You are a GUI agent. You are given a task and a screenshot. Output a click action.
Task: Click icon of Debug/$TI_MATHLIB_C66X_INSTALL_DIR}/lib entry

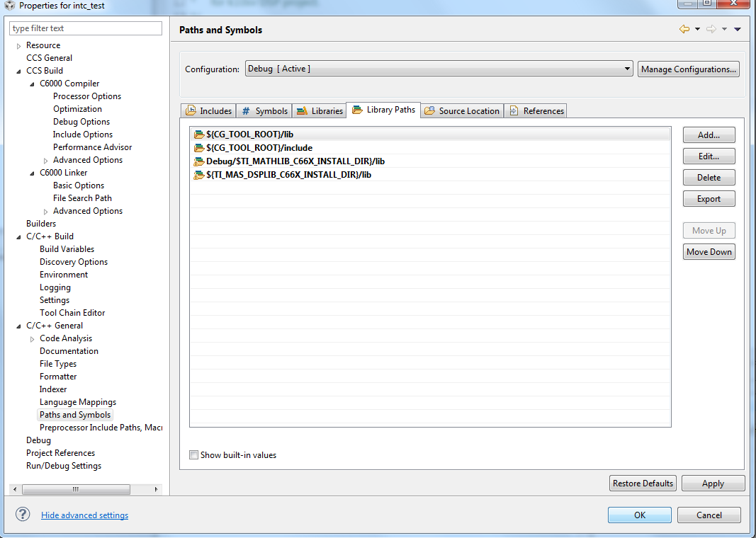point(198,161)
